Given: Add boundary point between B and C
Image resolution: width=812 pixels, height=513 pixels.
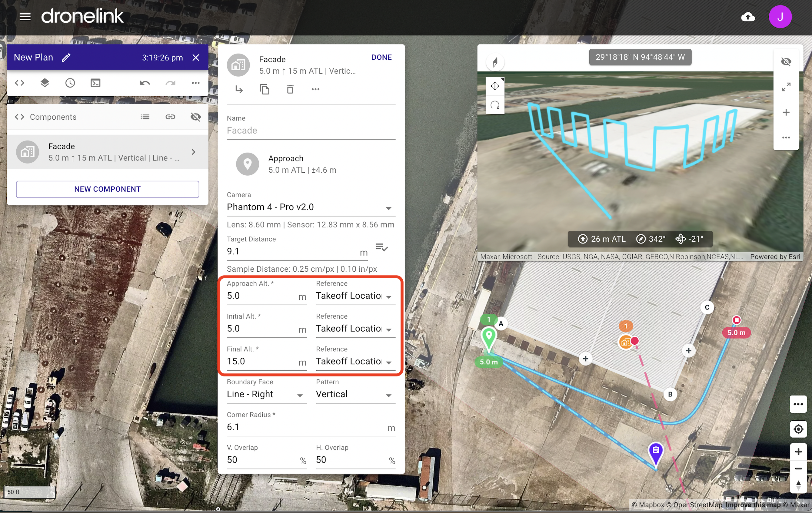Looking at the screenshot, I should [x=689, y=351].
